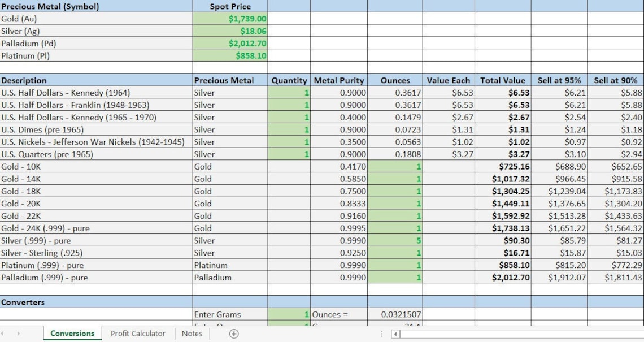This screenshot has height=342, width=644.
Task: Switch to the Profit Calculator tab
Action: pyautogui.click(x=138, y=334)
